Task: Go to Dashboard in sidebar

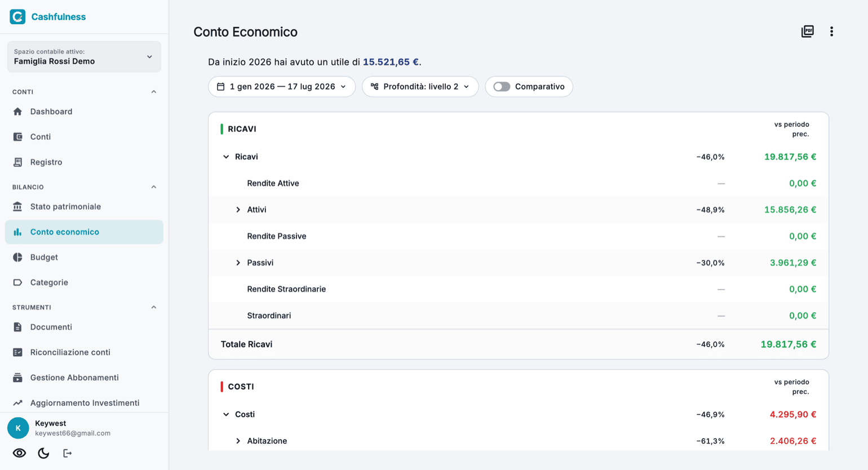Action: click(84, 112)
